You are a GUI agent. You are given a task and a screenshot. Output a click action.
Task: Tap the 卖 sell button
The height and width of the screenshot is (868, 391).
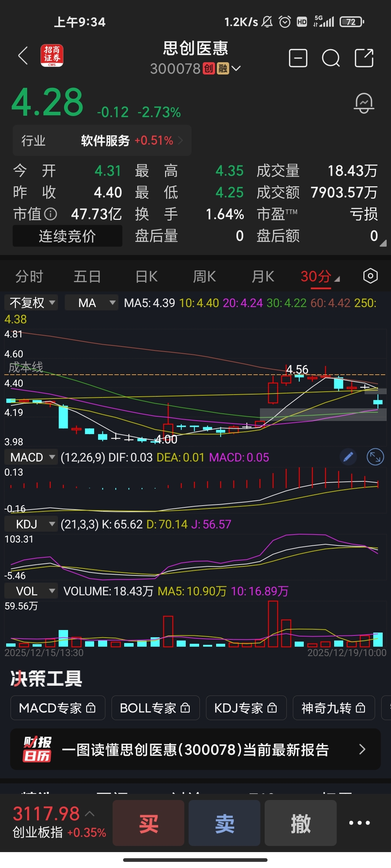click(224, 823)
